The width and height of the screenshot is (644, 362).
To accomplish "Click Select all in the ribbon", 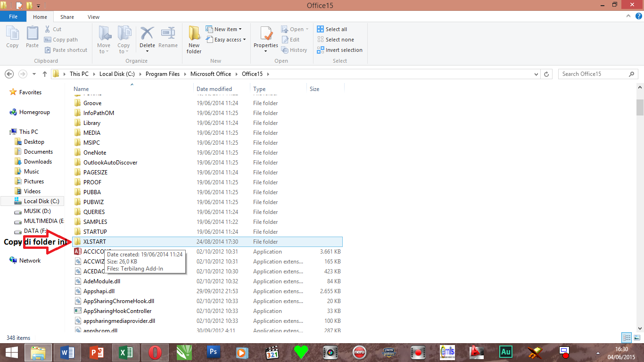I will point(332,29).
